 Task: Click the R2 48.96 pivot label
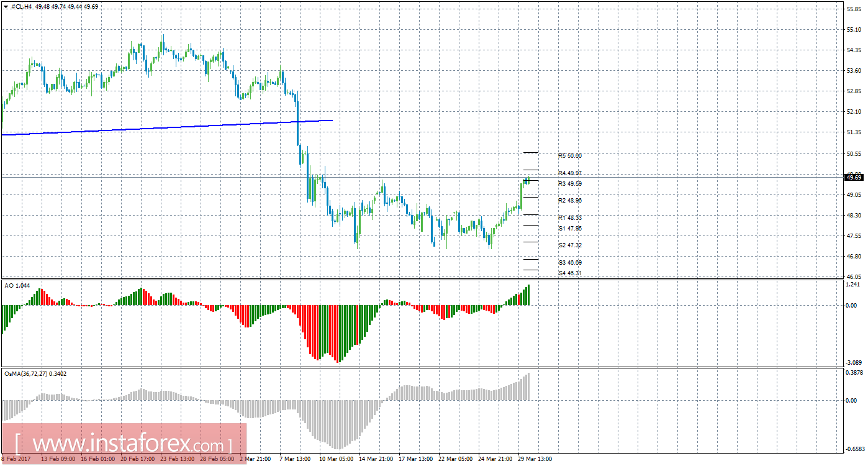(570, 201)
